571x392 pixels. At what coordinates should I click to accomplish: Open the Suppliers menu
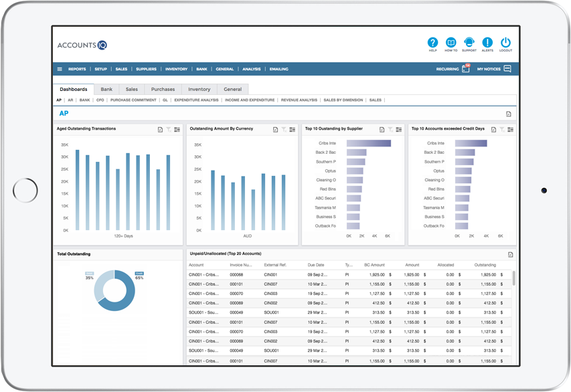pyautogui.click(x=147, y=69)
